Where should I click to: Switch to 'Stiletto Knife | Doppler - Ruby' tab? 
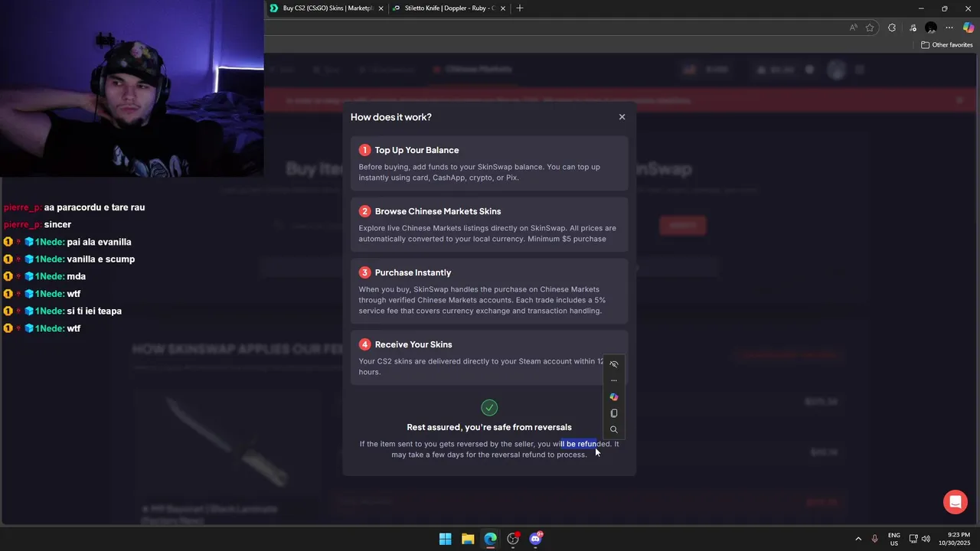[449, 8]
